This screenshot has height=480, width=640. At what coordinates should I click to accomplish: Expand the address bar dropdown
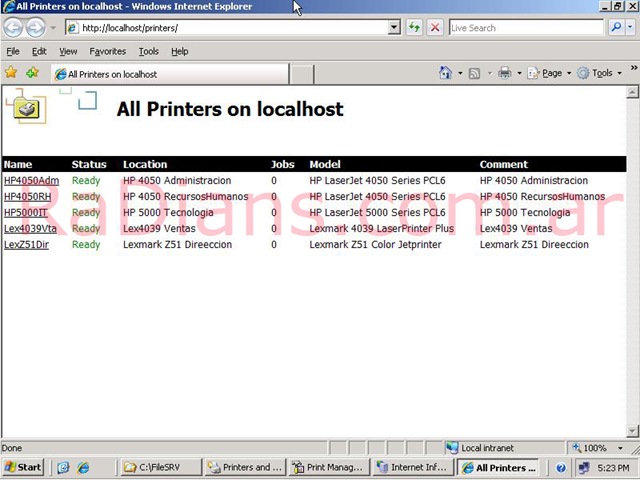coord(394,28)
